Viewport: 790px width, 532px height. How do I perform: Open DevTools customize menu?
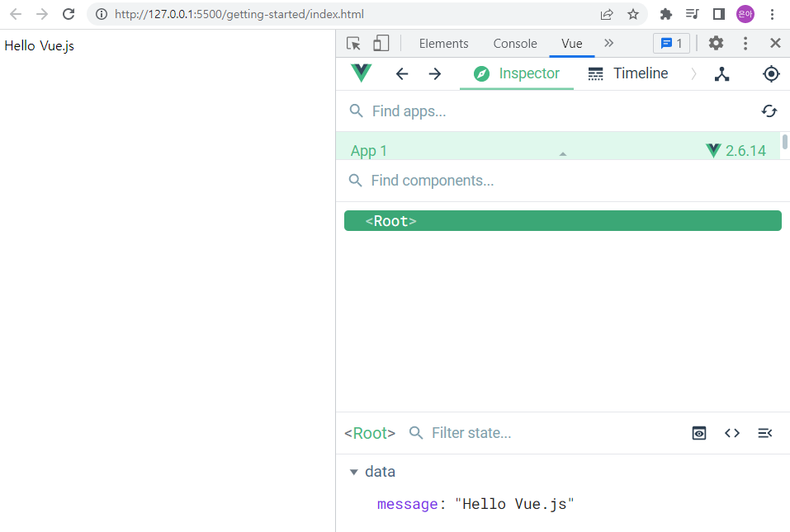pos(745,43)
